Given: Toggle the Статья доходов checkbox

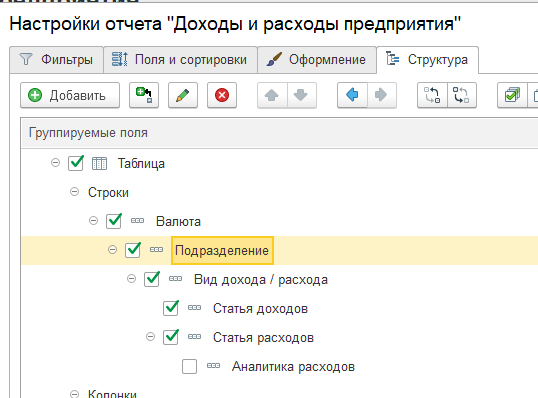Looking at the screenshot, I should point(171,308).
